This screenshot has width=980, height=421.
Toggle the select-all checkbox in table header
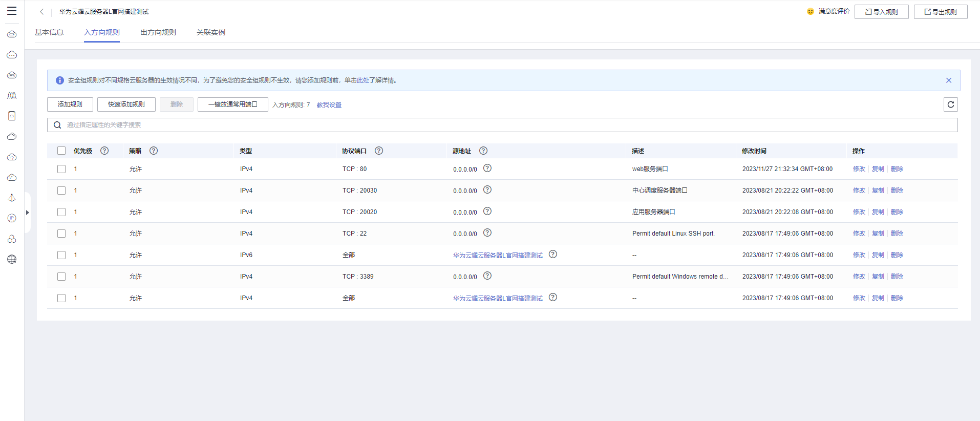pos(61,151)
